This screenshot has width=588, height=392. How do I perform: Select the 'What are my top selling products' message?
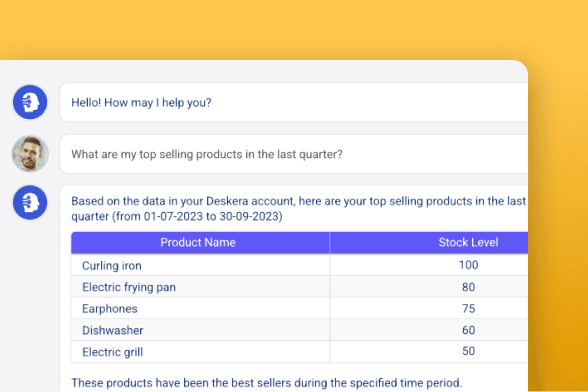(x=294, y=154)
